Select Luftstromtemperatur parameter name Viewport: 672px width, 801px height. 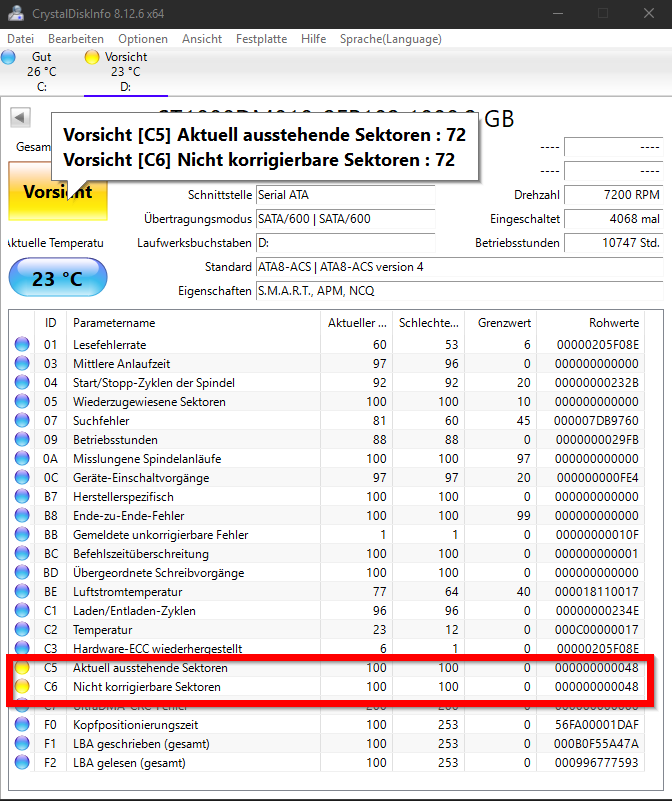click(x=127, y=592)
